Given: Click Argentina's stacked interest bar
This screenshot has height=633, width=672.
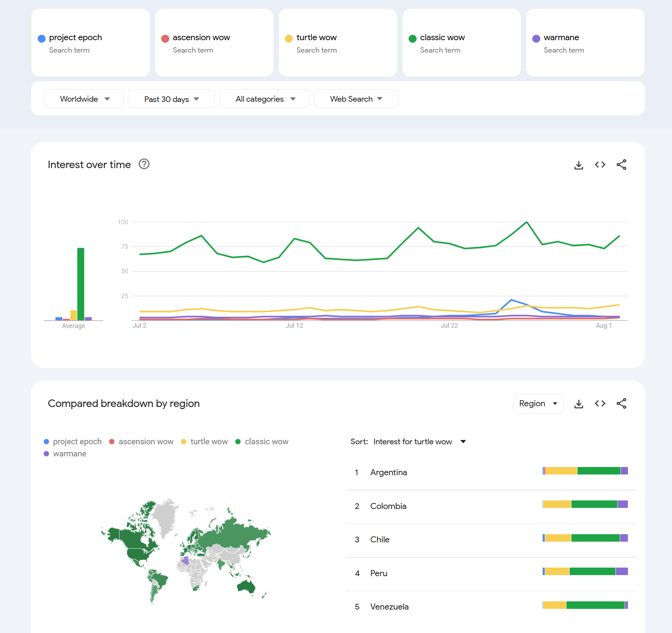Looking at the screenshot, I should tap(585, 471).
